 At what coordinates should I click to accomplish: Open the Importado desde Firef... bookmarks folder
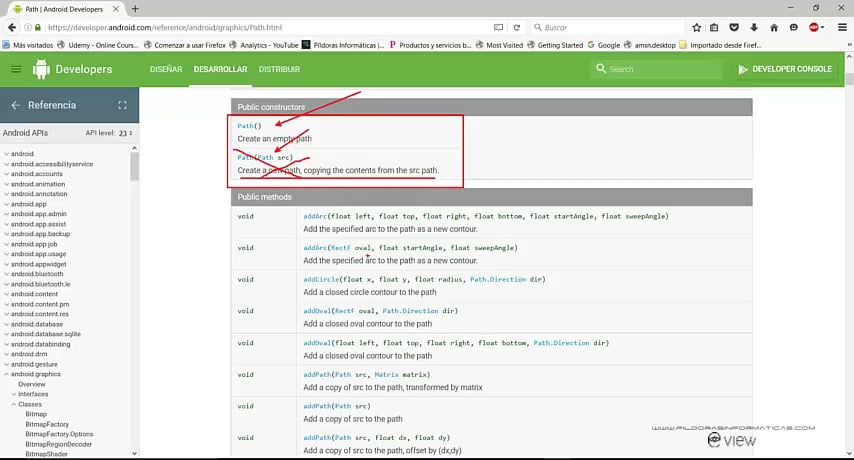(720, 45)
